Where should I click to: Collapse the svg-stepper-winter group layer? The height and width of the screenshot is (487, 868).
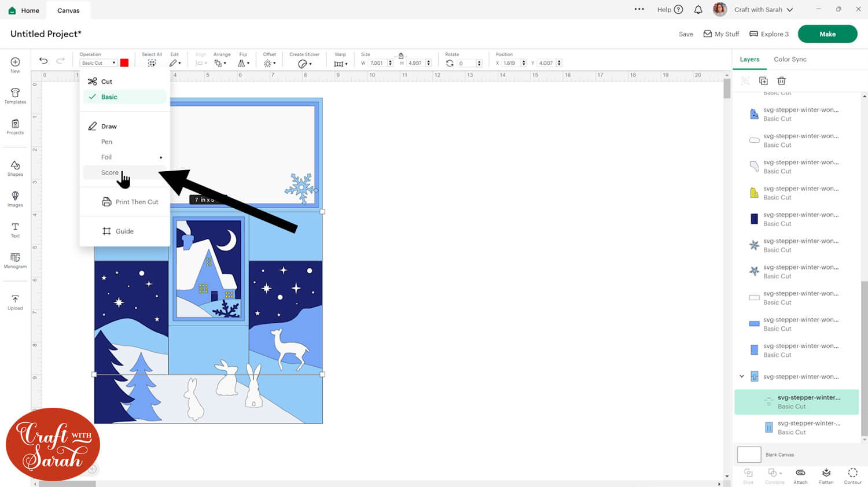click(x=742, y=377)
